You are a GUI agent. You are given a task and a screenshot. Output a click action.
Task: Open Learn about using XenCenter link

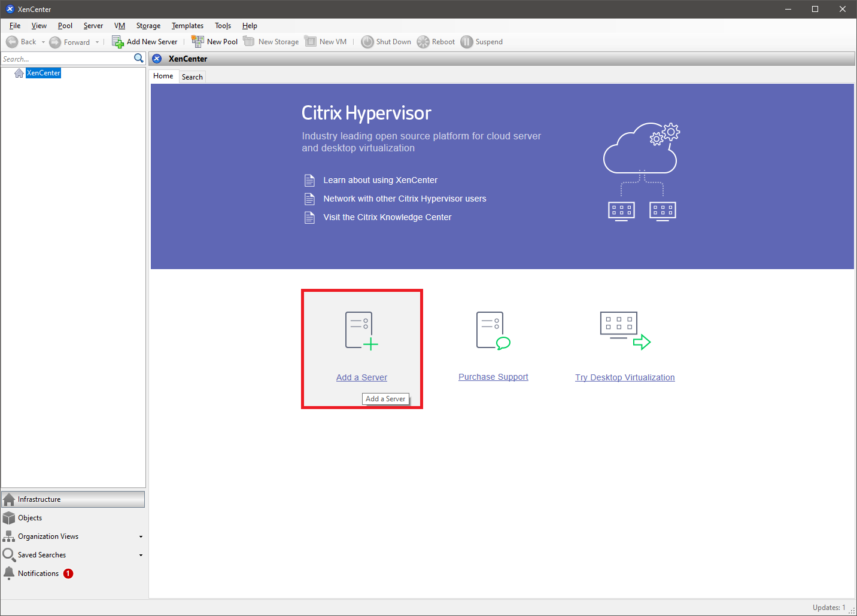(380, 180)
